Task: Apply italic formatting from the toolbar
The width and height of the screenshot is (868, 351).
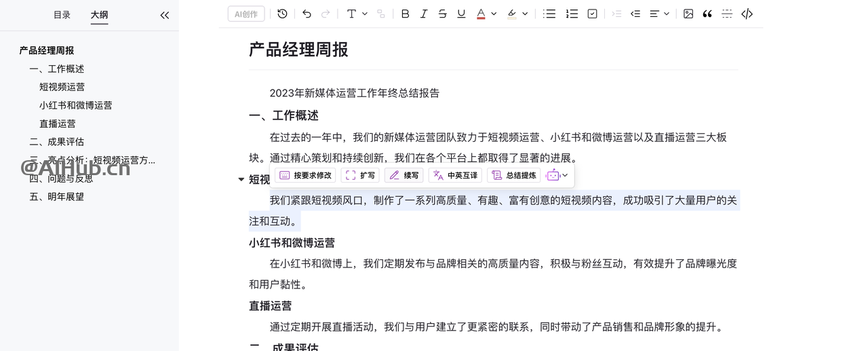Action: 424,14
